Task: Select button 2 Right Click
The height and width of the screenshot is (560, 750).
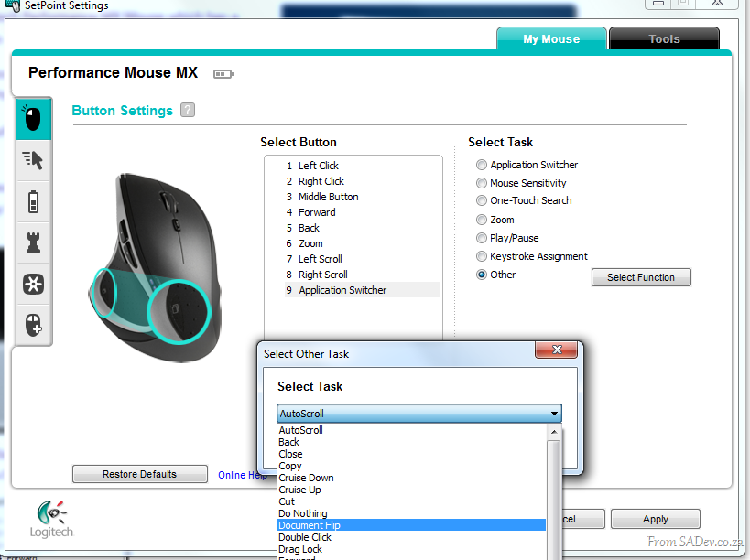Action: click(362, 181)
